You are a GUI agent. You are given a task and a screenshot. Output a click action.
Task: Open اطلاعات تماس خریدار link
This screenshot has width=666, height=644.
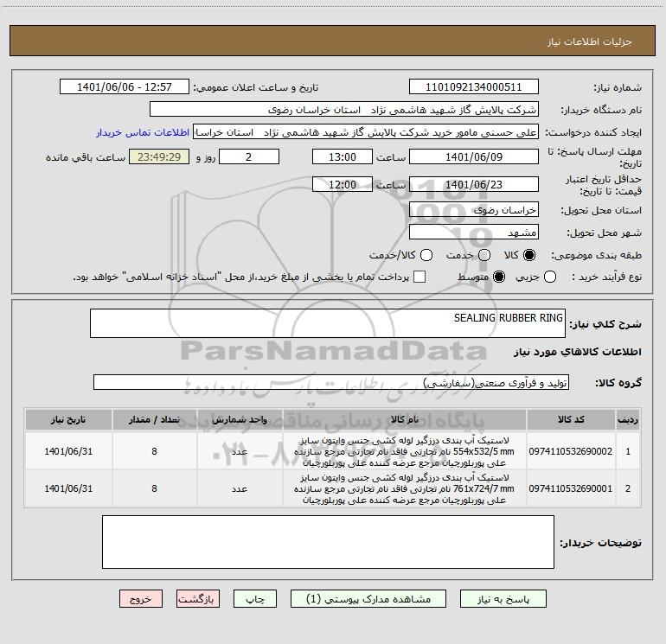[143, 132]
